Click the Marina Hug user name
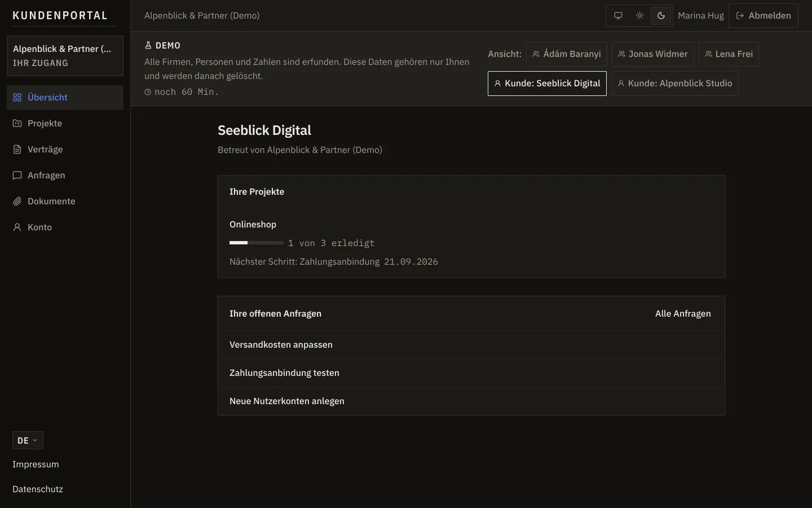The width and height of the screenshot is (812, 508). pos(701,16)
